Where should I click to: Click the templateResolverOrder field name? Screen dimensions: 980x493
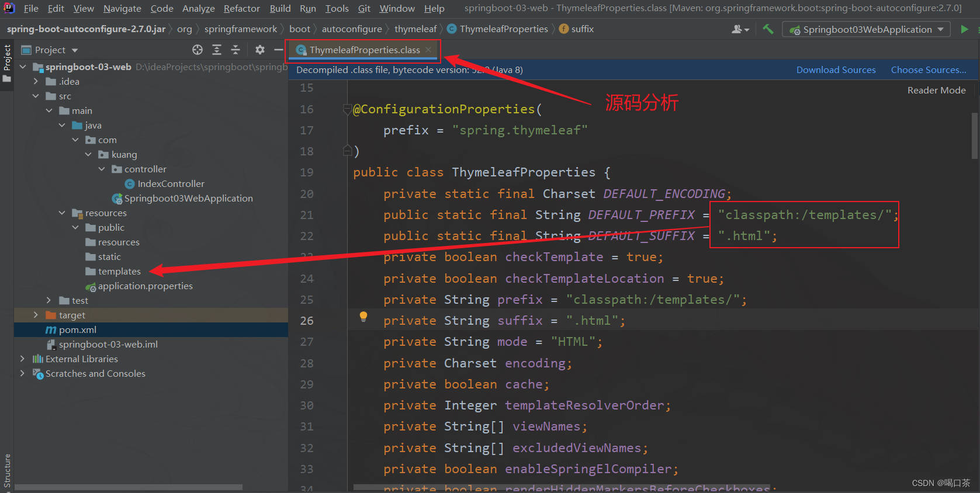coord(584,405)
